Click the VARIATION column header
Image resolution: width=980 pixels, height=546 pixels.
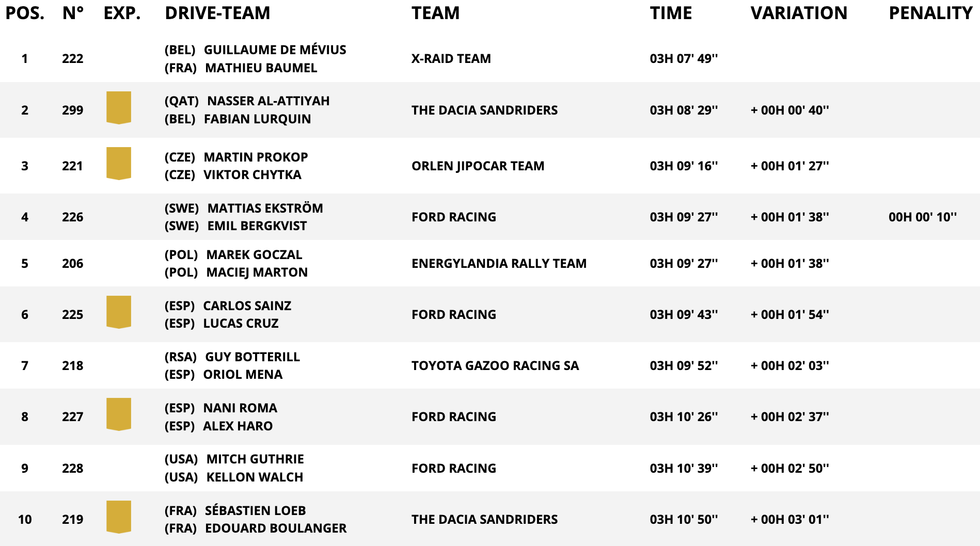coord(799,13)
